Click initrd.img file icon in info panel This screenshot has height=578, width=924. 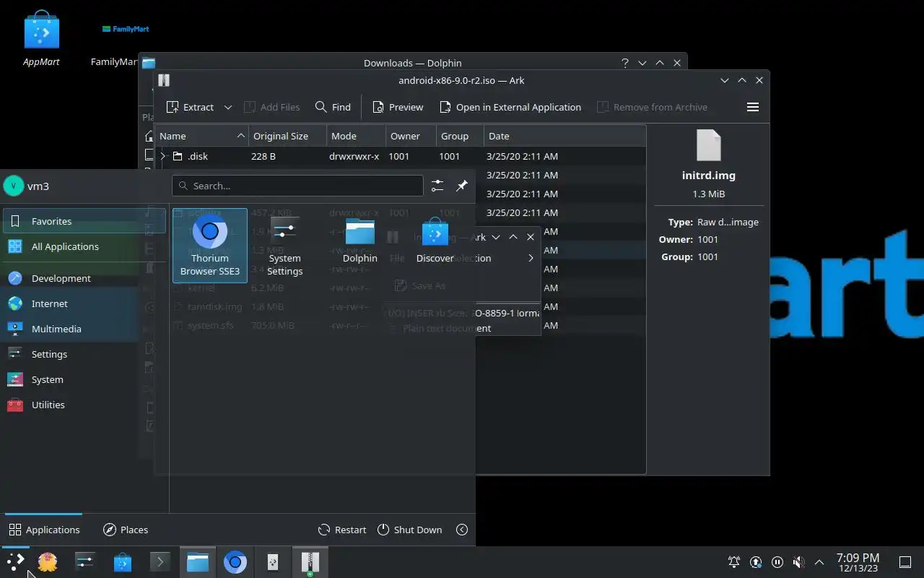(x=709, y=144)
